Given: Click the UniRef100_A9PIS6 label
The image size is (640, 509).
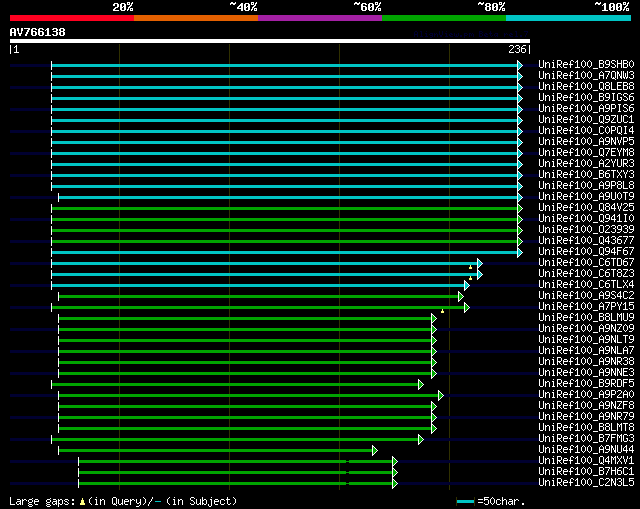Looking at the screenshot, I should click(586, 109).
